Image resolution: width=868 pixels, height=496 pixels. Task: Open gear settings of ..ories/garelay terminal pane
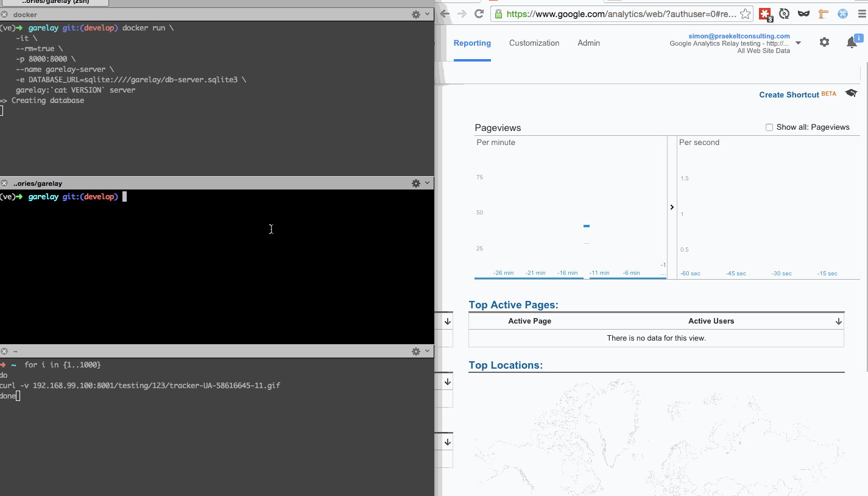click(416, 183)
